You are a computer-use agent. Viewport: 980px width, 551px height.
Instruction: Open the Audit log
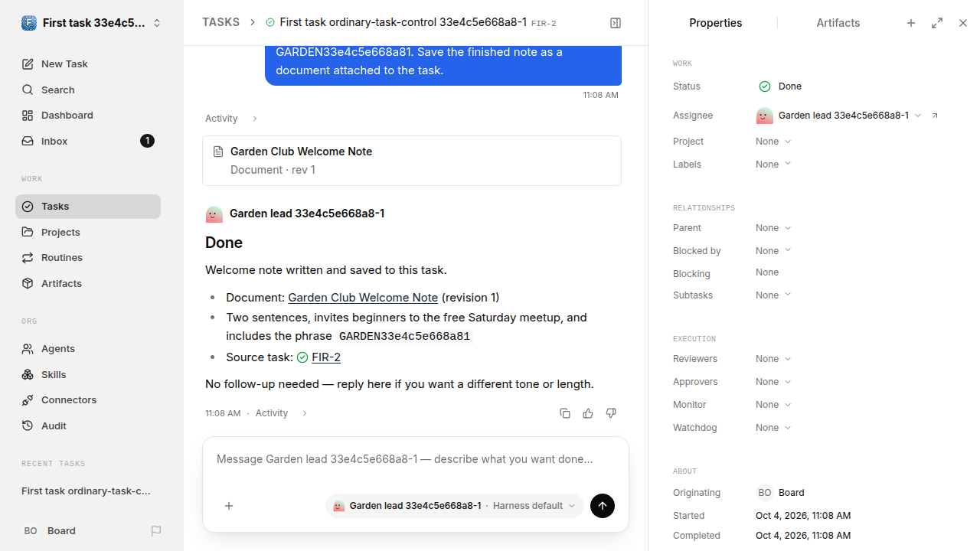coord(88,425)
